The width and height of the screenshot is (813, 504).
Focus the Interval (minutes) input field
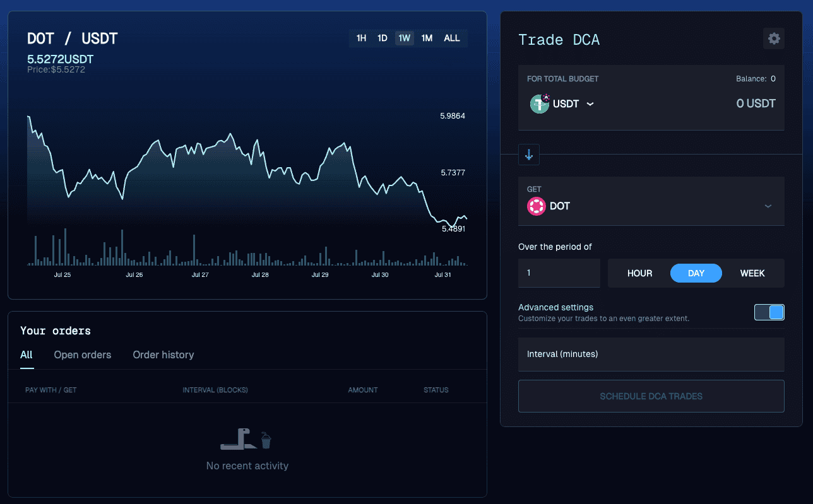tap(651, 354)
